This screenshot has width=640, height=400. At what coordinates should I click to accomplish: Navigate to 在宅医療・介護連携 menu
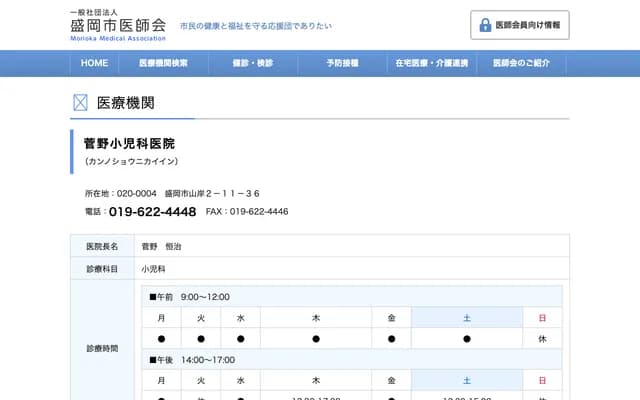(431, 63)
